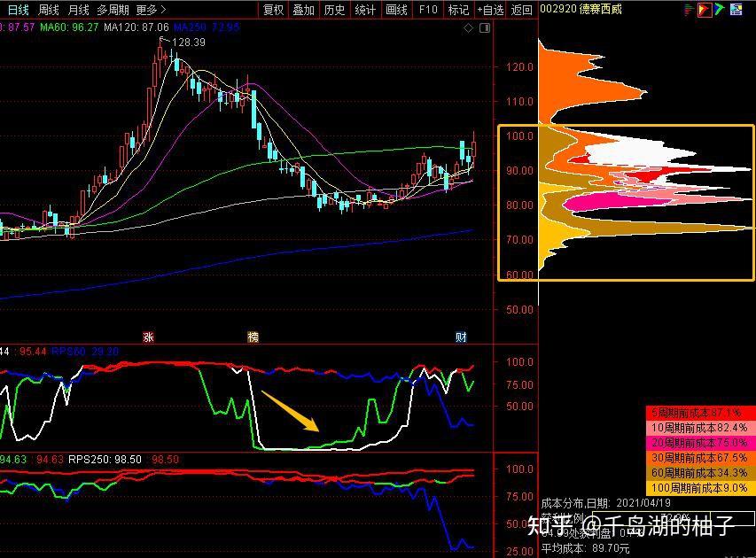Click the MA120: 87.06 indicator label
Screen dimensions: 756x558
point(136,27)
